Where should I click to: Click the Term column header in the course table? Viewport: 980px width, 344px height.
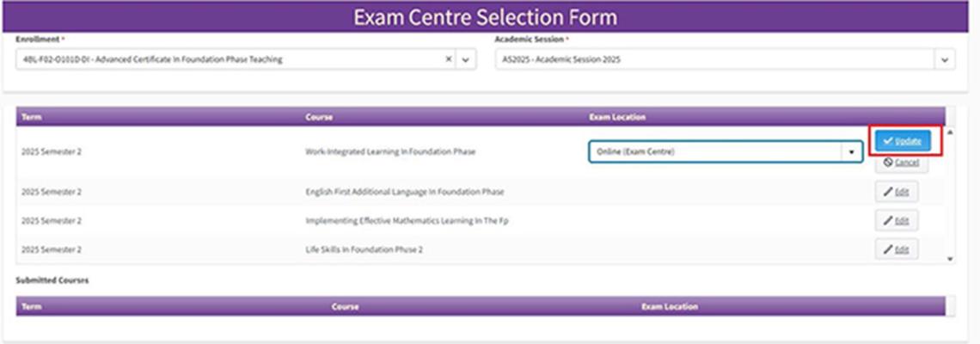(x=32, y=117)
